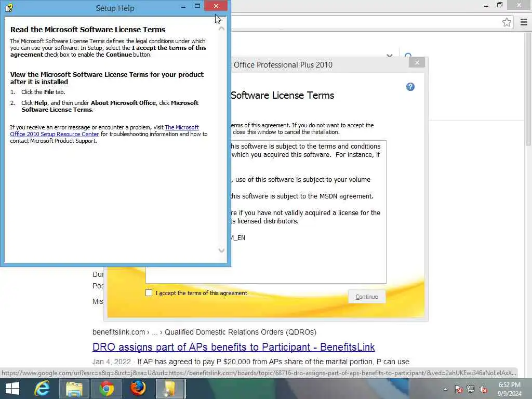Close the Office Professional Plus 2010 dialog
This screenshot has width=532, height=399.
tap(417, 62)
